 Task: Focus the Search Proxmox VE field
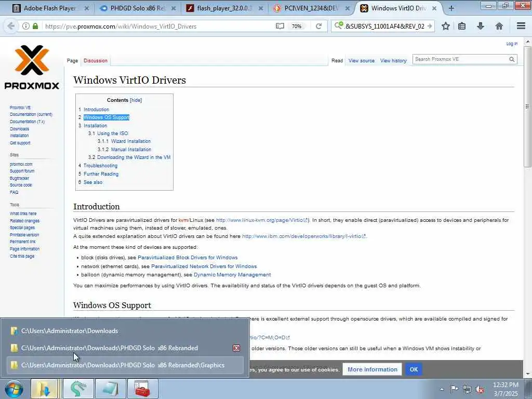460,59
